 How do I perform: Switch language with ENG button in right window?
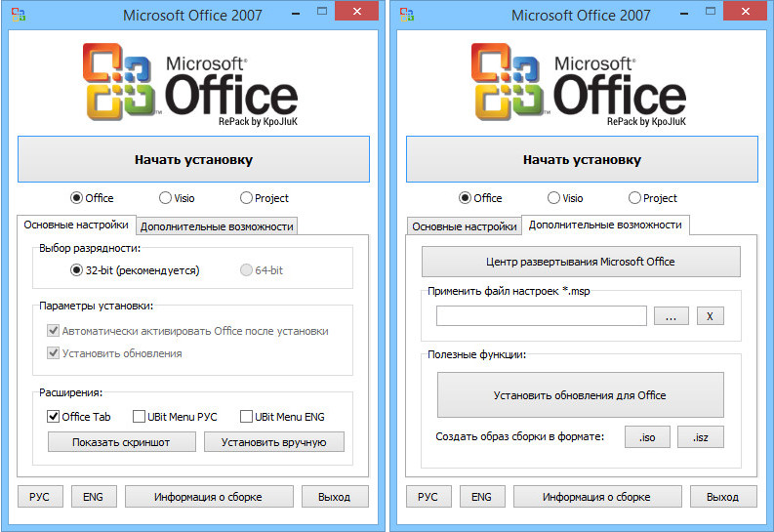pos(482,496)
